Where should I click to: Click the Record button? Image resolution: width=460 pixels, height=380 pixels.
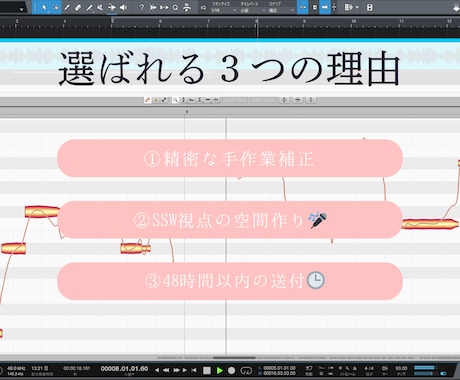[231, 370]
